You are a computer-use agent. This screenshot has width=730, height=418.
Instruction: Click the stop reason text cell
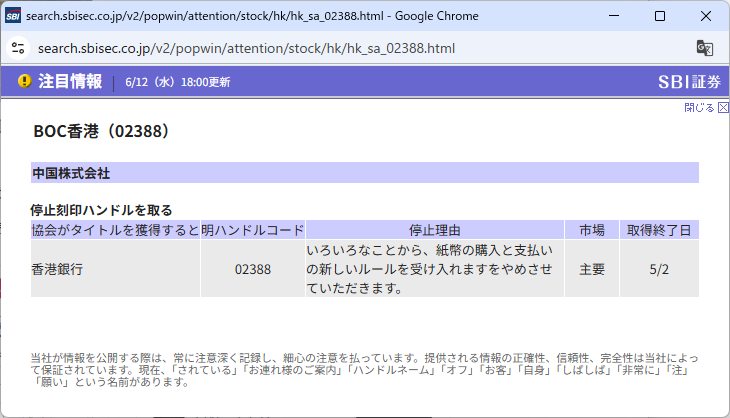pyautogui.click(x=435, y=269)
